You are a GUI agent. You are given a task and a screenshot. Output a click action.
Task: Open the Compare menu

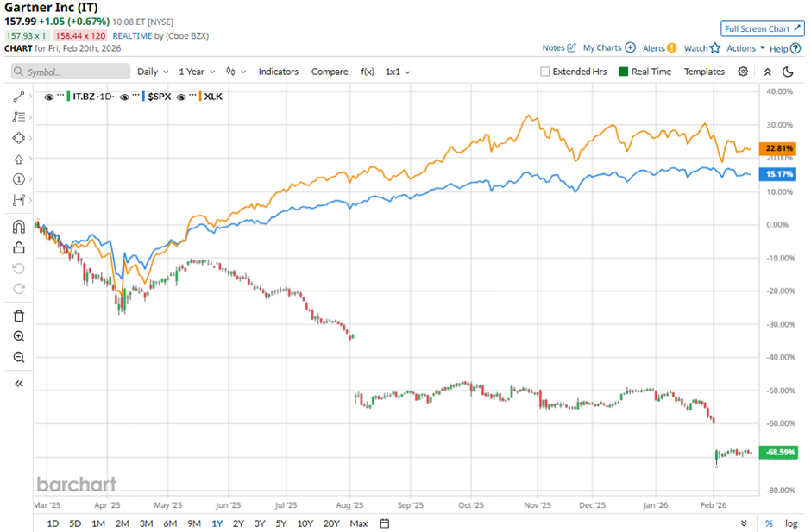[x=330, y=72]
